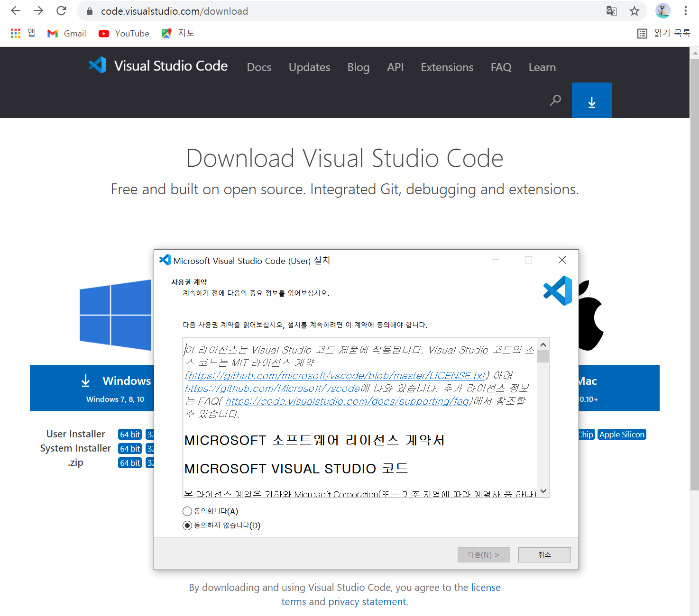Reload the page with refresh icon
Viewport: 699px width, 616px height.
(61, 11)
